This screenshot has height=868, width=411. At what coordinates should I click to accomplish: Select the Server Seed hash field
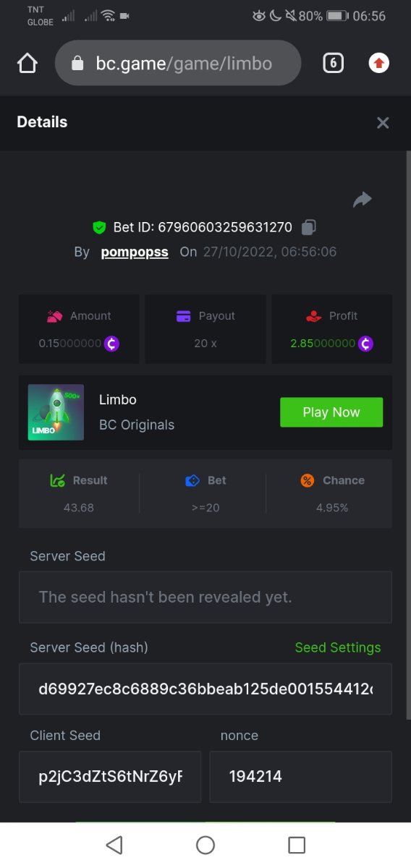(205, 689)
